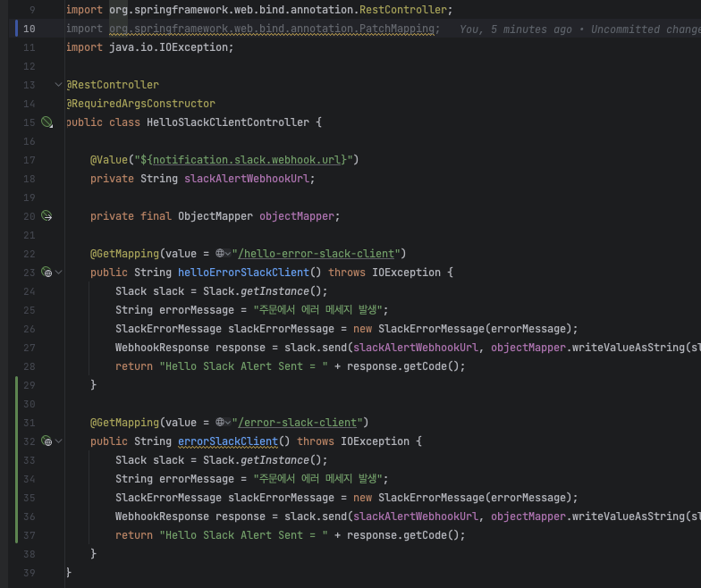Open dropdown arrow next to error-slack-client globe
Viewport: 701px width, 588px height.
click(228, 423)
